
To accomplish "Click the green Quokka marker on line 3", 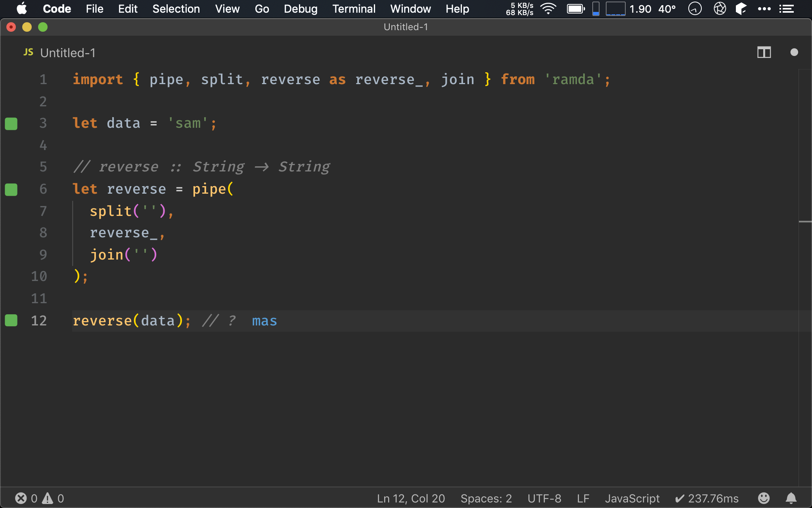I will (11, 123).
